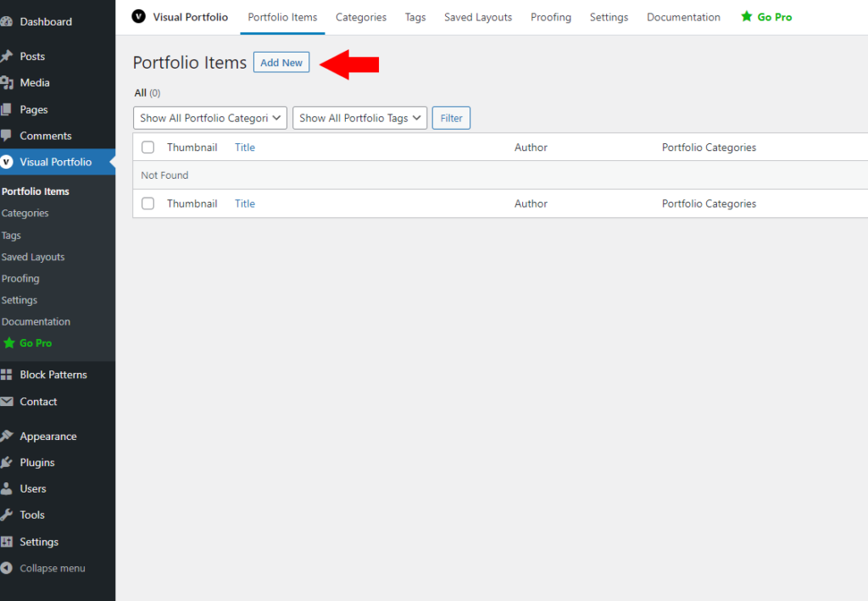Select Portfolio Items in sidebar submenu
The height and width of the screenshot is (601, 868).
[36, 192]
